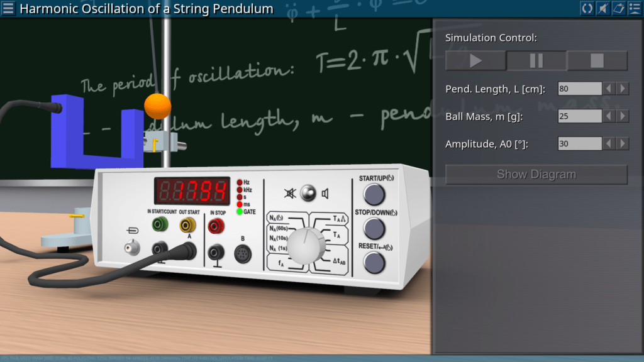Increase pendulum length with right arrow
644x362 pixels.
click(x=623, y=89)
